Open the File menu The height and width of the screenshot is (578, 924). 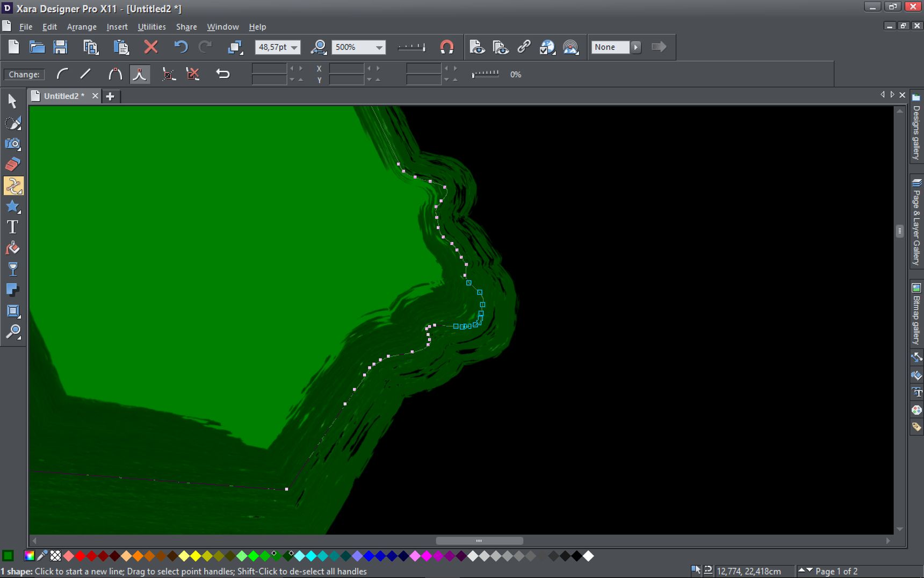tap(26, 26)
